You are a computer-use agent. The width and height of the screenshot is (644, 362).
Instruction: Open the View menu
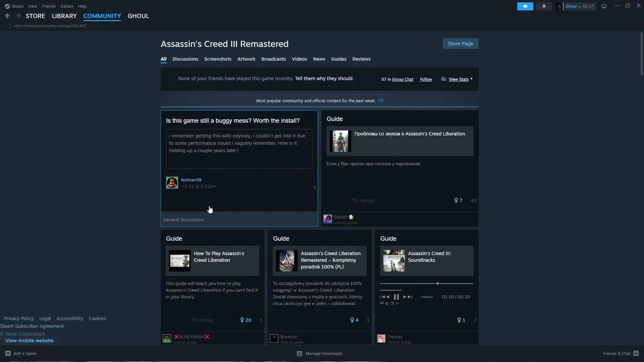tap(33, 6)
